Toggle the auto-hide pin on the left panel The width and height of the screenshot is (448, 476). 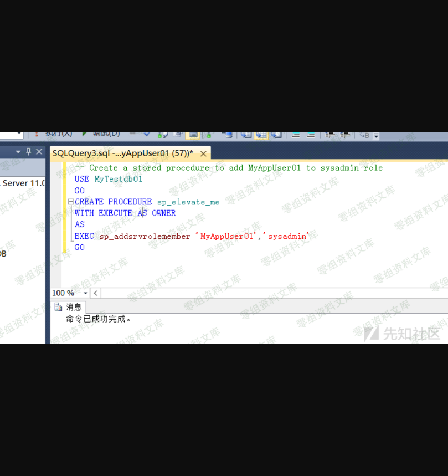click(x=29, y=151)
